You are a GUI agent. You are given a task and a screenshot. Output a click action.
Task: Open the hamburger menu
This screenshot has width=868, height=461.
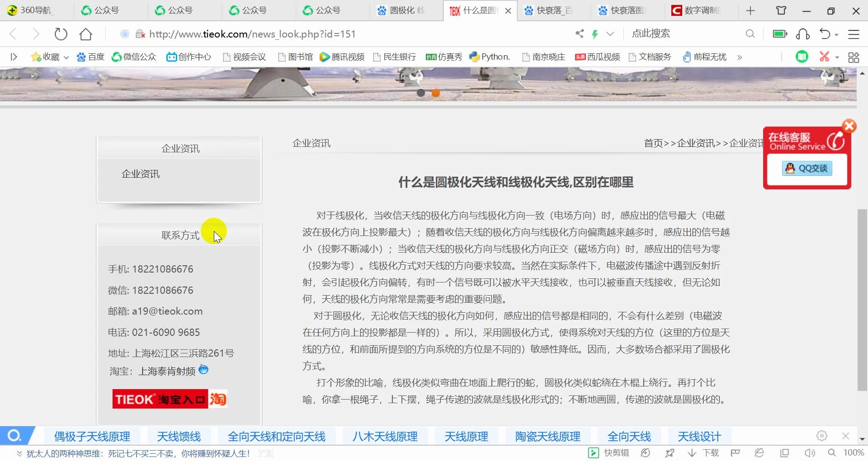click(x=854, y=33)
